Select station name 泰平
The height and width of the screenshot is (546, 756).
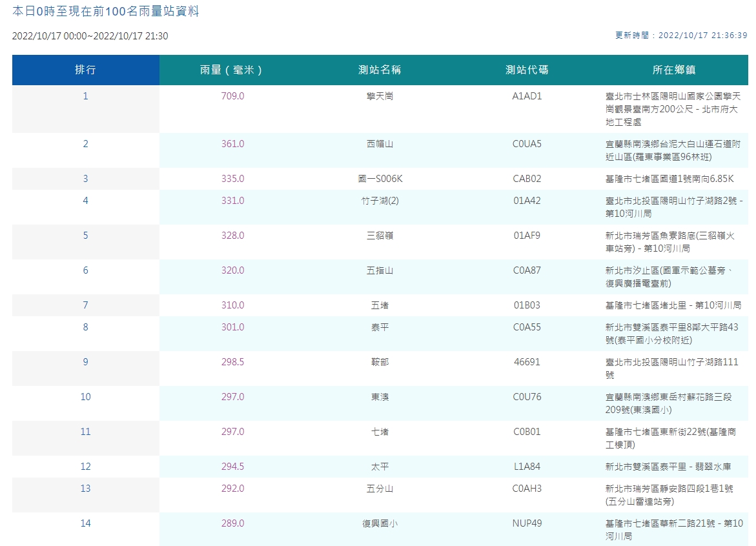(380, 327)
